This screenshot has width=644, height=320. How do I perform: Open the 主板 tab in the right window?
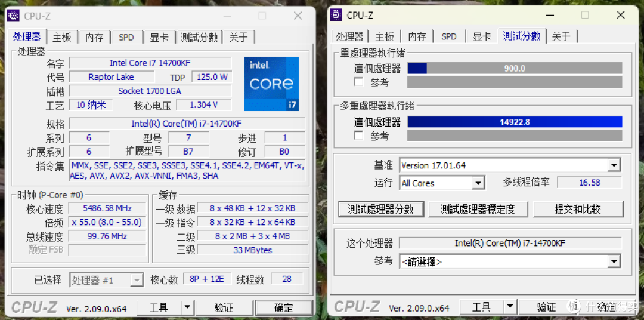click(385, 36)
